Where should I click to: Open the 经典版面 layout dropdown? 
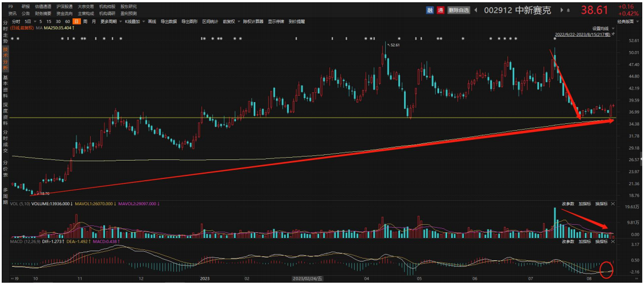[626, 21]
